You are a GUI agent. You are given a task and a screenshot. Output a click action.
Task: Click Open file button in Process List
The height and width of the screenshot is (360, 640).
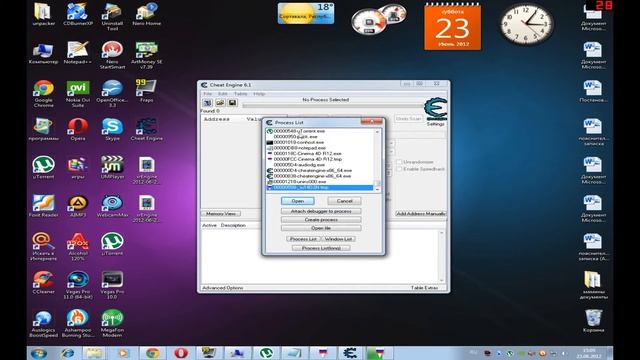pos(321,228)
